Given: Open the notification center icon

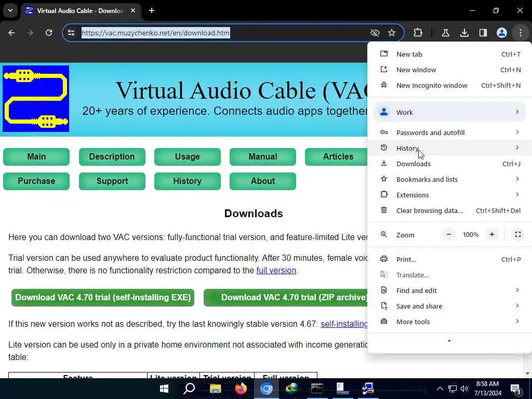Looking at the screenshot, I should [516, 389].
